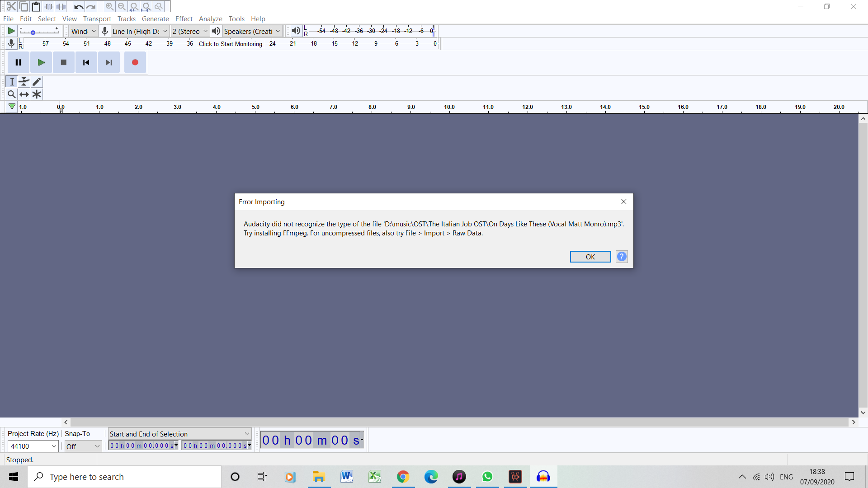This screenshot has height=488, width=868.
Task: Close the Error Importing dialog
Action: (x=624, y=202)
